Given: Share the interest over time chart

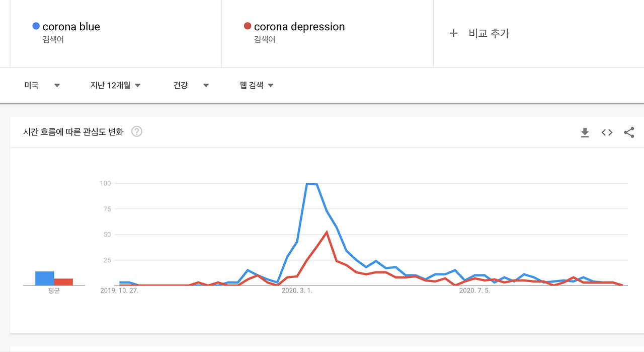Looking at the screenshot, I should tap(629, 132).
